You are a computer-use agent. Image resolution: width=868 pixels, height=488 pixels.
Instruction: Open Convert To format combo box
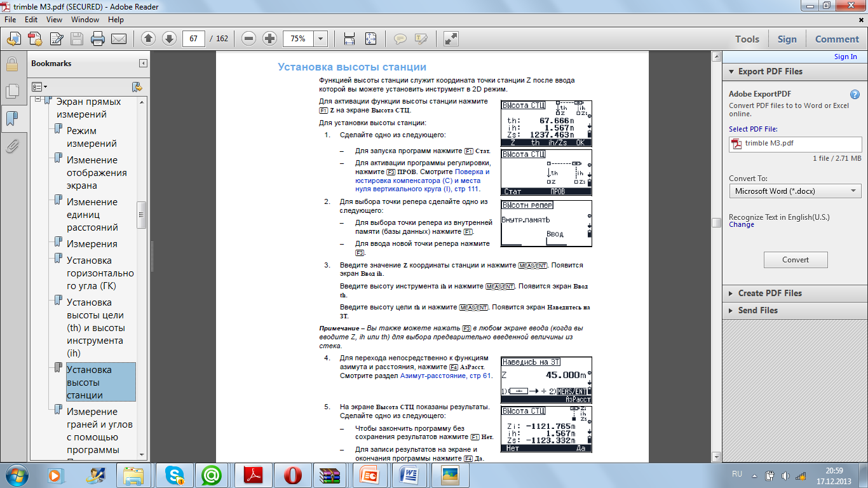pos(795,191)
